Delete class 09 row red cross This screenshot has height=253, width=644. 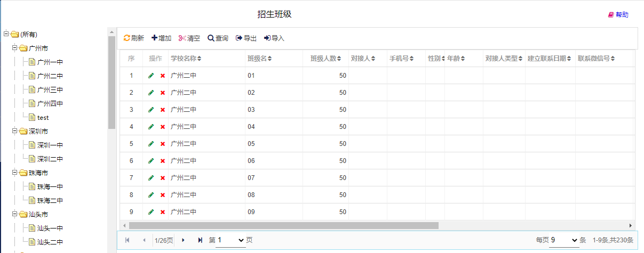163,212
